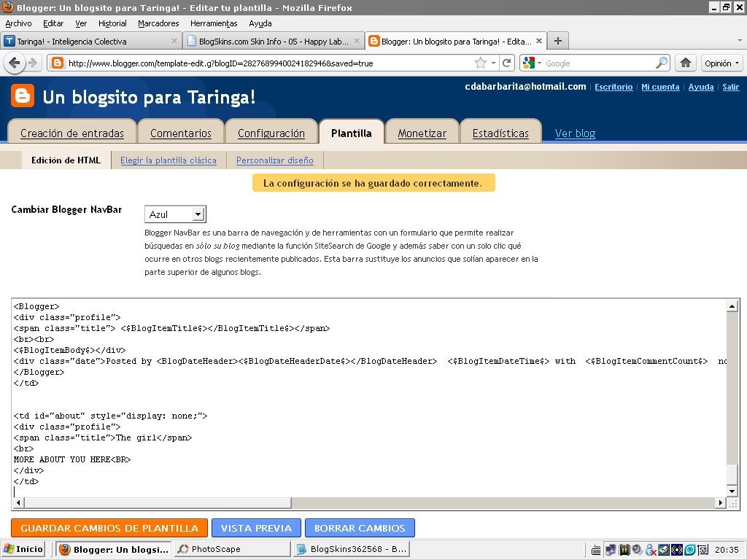Click the Ver blog link
Viewport: 747px width, 560px height.
pos(575,133)
